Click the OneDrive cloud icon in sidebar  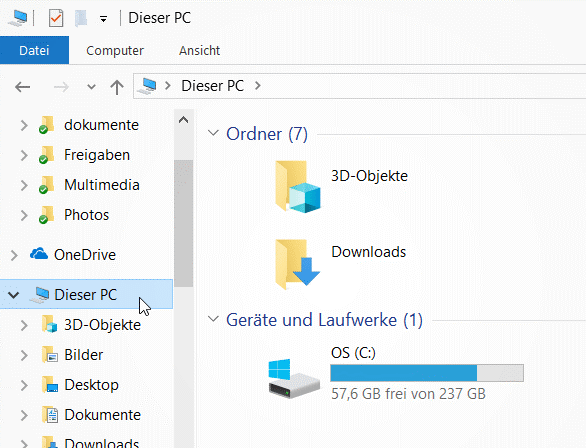(39, 254)
